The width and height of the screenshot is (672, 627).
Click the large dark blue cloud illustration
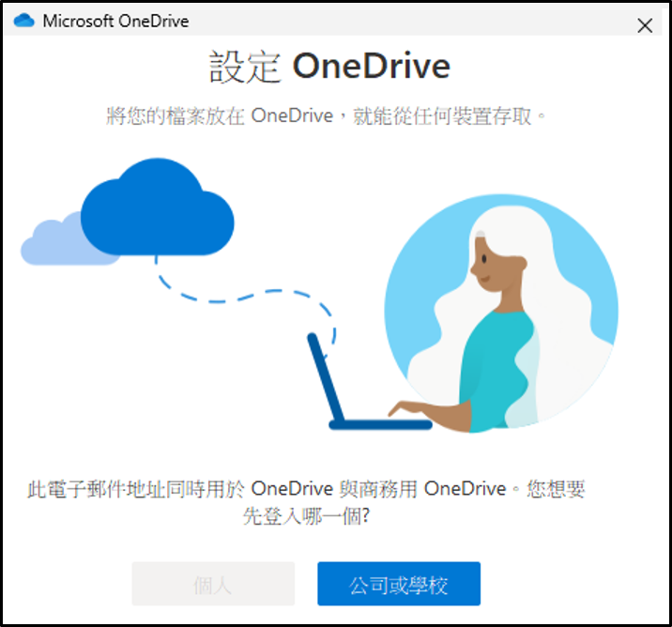pos(158,206)
